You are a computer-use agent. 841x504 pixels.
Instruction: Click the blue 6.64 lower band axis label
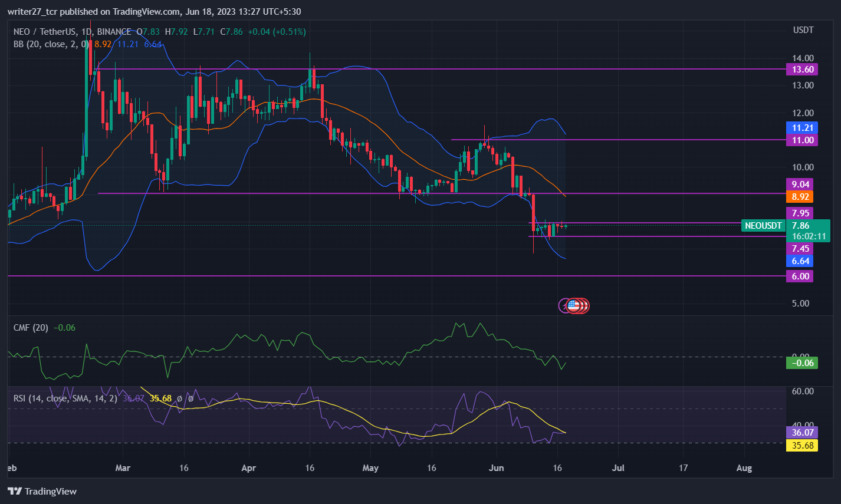click(800, 261)
